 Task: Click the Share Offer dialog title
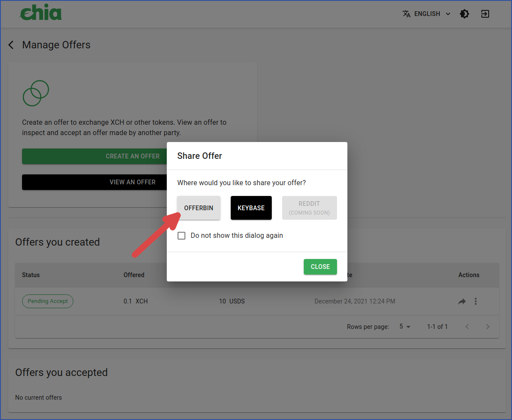point(200,156)
